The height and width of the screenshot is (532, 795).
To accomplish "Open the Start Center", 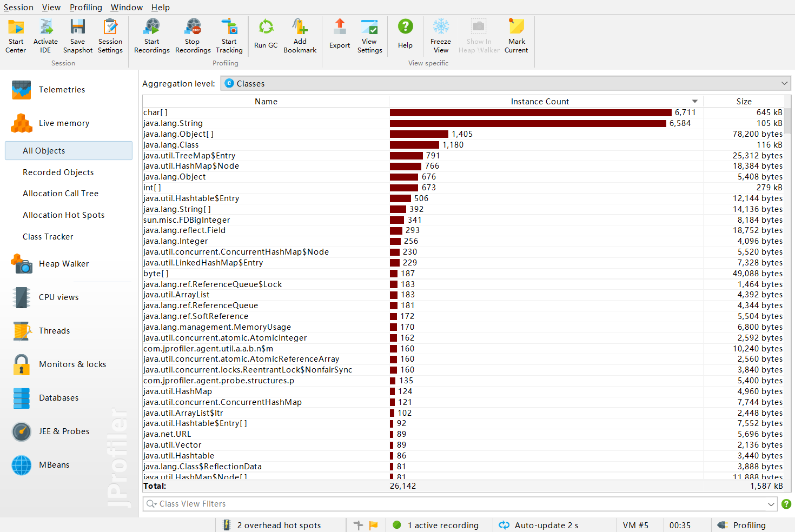I will click(16, 36).
